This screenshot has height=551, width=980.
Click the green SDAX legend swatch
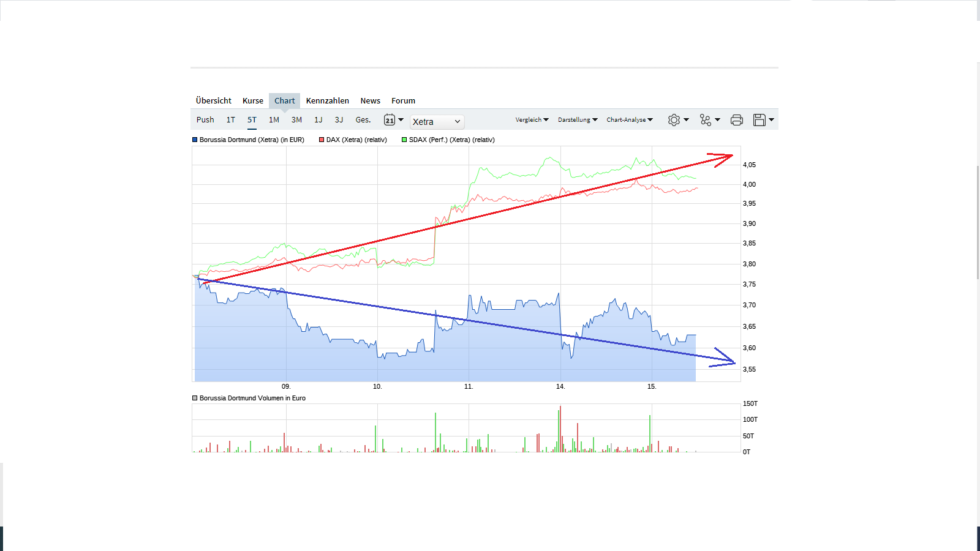pyautogui.click(x=404, y=140)
